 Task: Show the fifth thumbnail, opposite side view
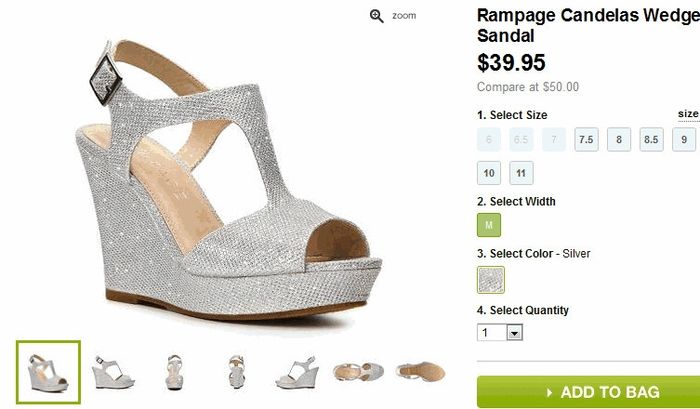[297, 371]
